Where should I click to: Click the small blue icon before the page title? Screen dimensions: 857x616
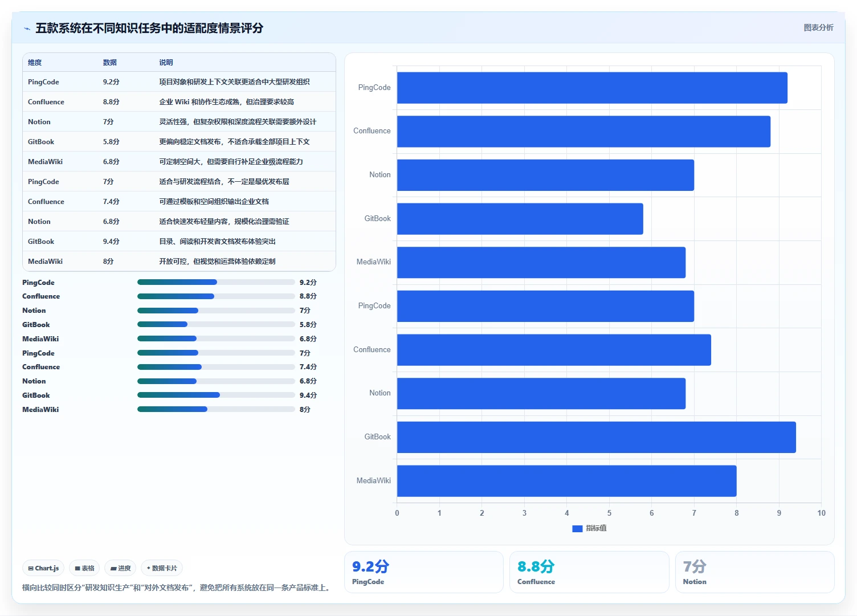[x=27, y=28]
